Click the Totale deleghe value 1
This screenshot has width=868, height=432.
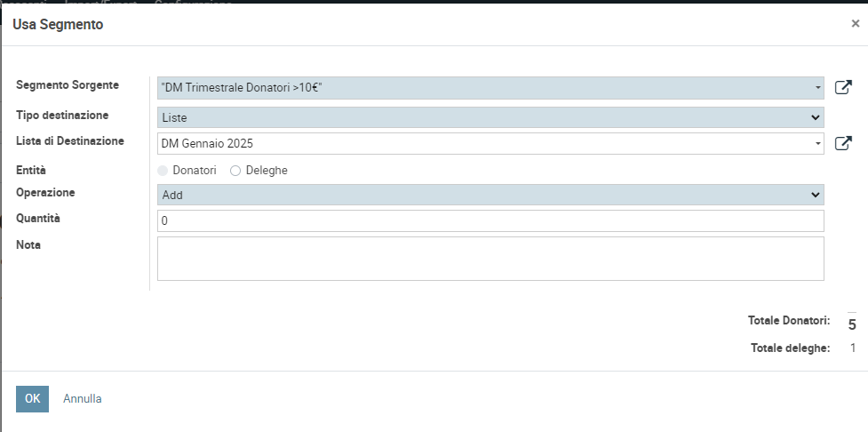point(853,348)
